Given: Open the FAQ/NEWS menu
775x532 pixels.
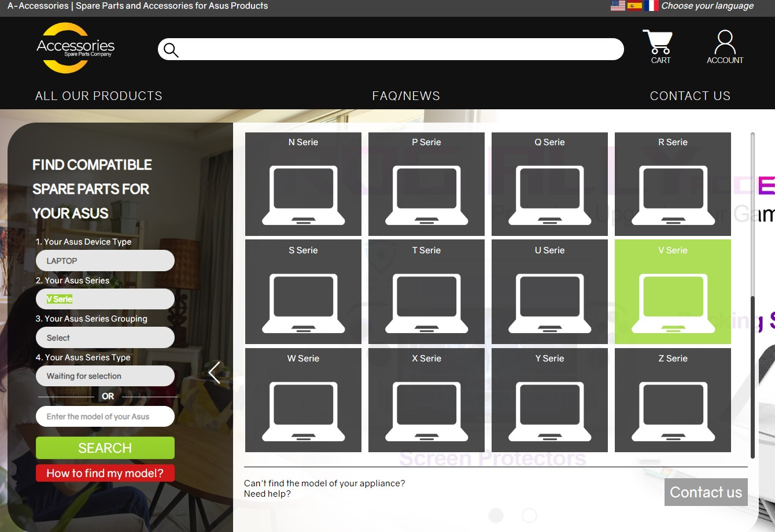Looking at the screenshot, I should [406, 96].
